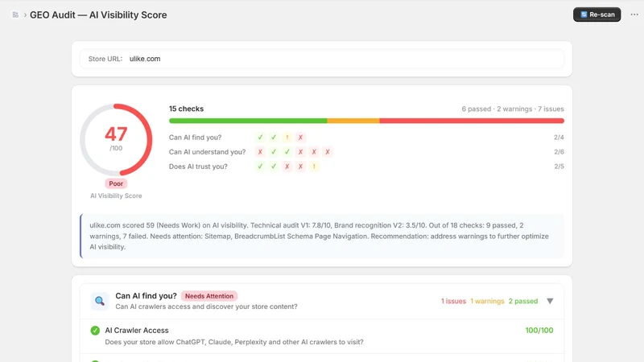Click the 'Does AI trust you?' summary label
Viewport: 644px width, 362px height.
pyautogui.click(x=198, y=167)
